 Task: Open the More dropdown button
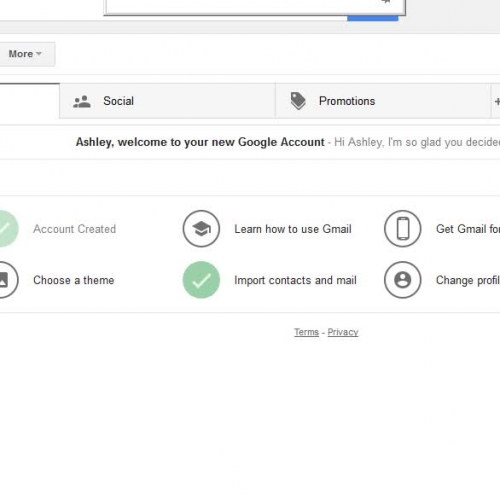click(x=26, y=54)
